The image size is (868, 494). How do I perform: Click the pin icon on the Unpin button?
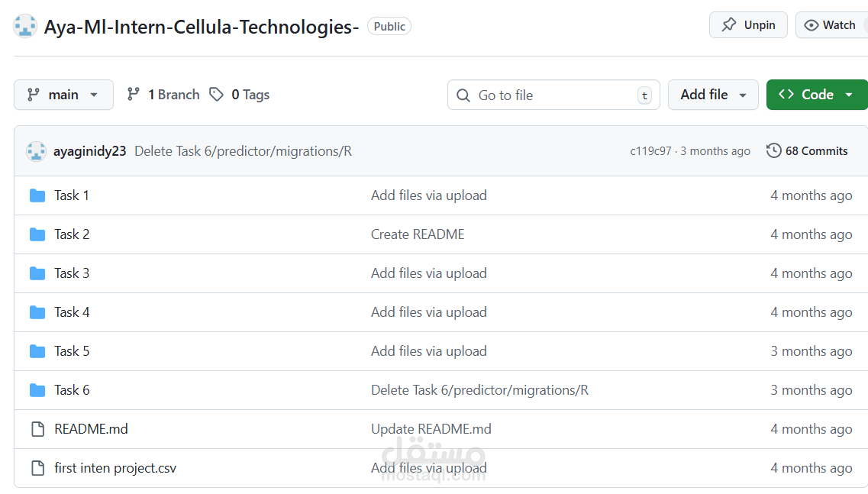click(x=731, y=24)
